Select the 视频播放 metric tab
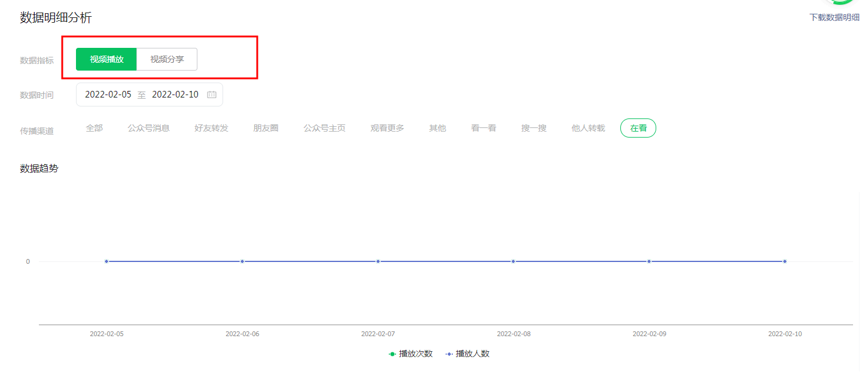This screenshot has width=868, height=390. (x=106, y=59)
